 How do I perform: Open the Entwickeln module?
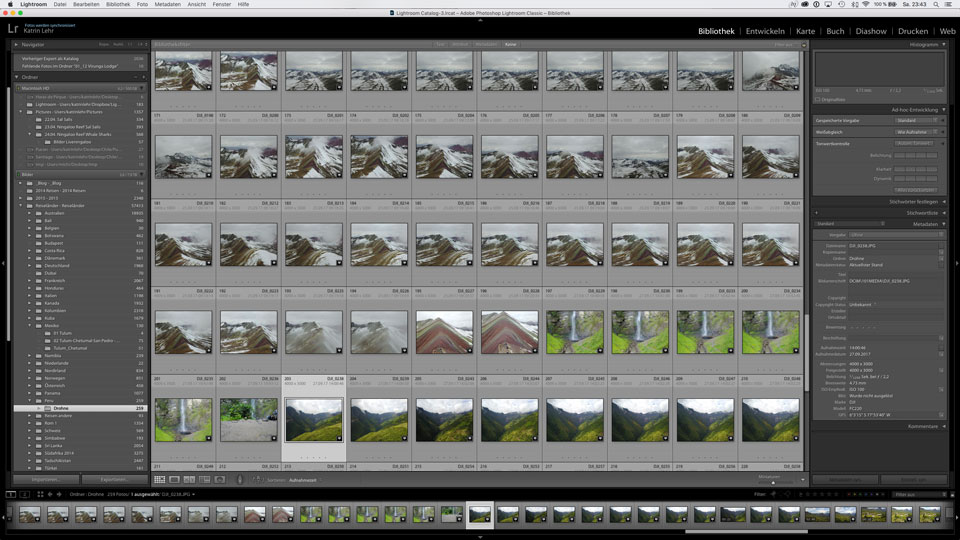(765, 31)
